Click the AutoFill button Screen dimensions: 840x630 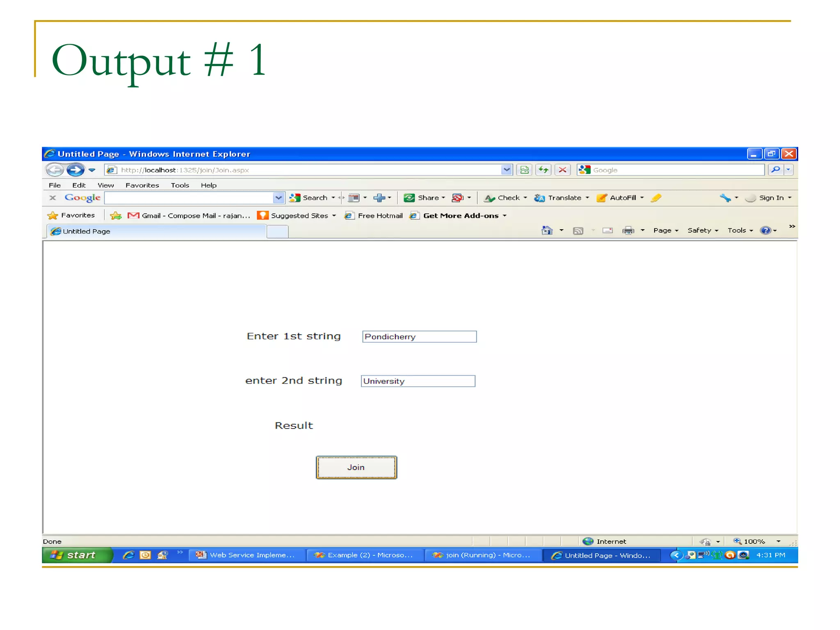coord(620,198)
